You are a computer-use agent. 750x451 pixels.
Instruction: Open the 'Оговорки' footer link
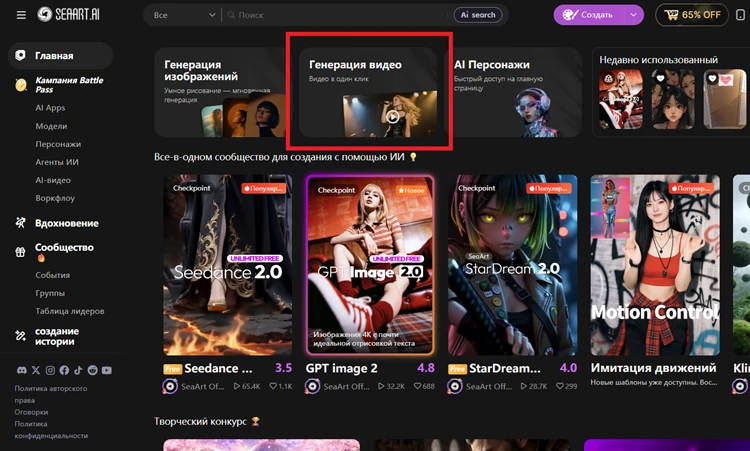point(31,412)
